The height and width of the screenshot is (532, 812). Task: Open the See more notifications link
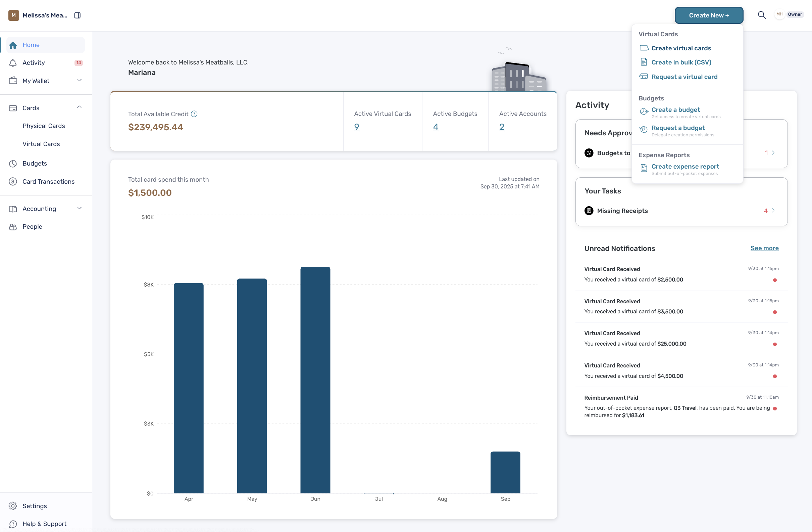coord(764,248)
